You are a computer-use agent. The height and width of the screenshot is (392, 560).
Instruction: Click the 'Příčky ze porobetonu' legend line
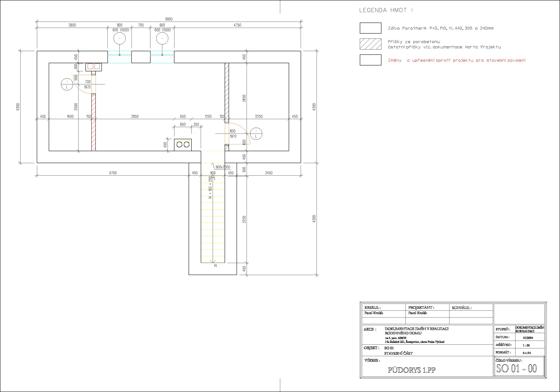(x=414, y=42)
